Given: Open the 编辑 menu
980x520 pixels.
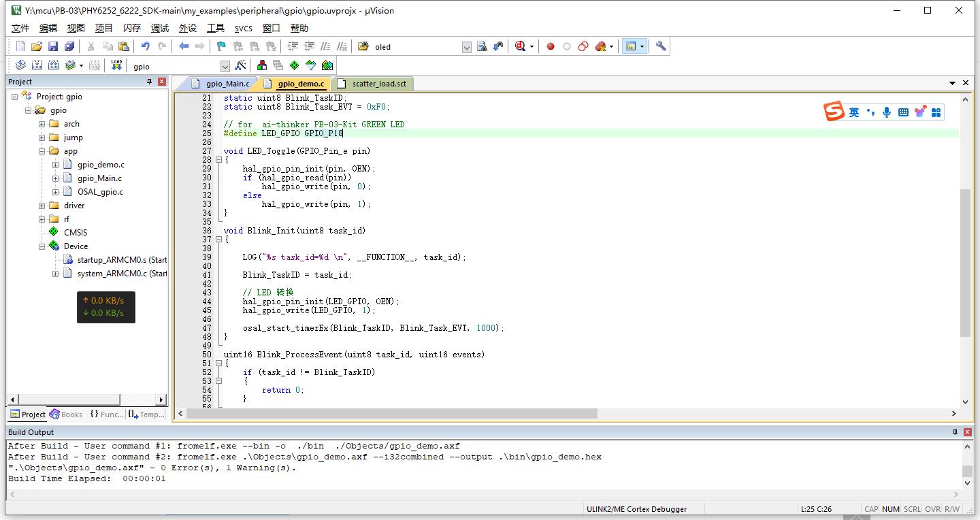Looking at the screenshot, I should tap(48, 28).
